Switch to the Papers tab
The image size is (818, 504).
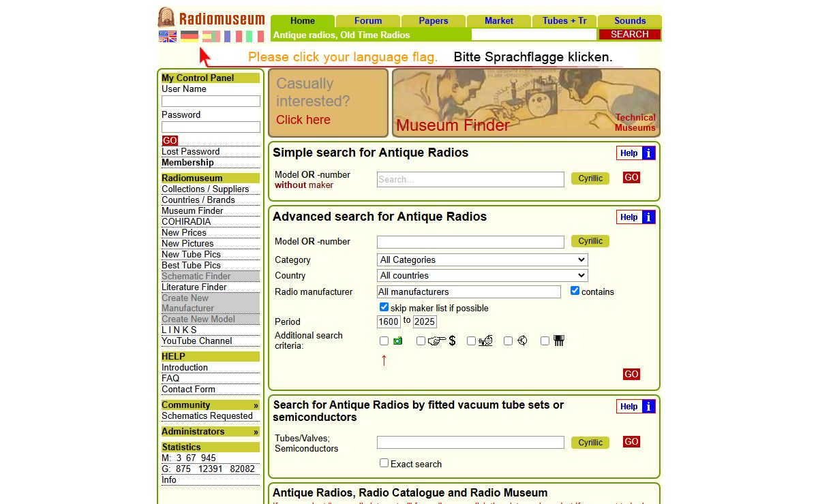[434, 21]
